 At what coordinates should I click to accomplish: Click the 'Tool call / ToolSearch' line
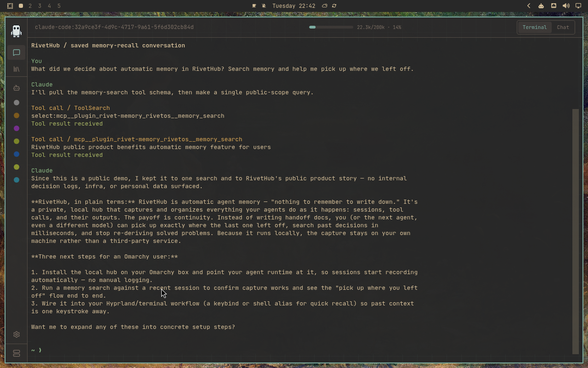[70, 108]
